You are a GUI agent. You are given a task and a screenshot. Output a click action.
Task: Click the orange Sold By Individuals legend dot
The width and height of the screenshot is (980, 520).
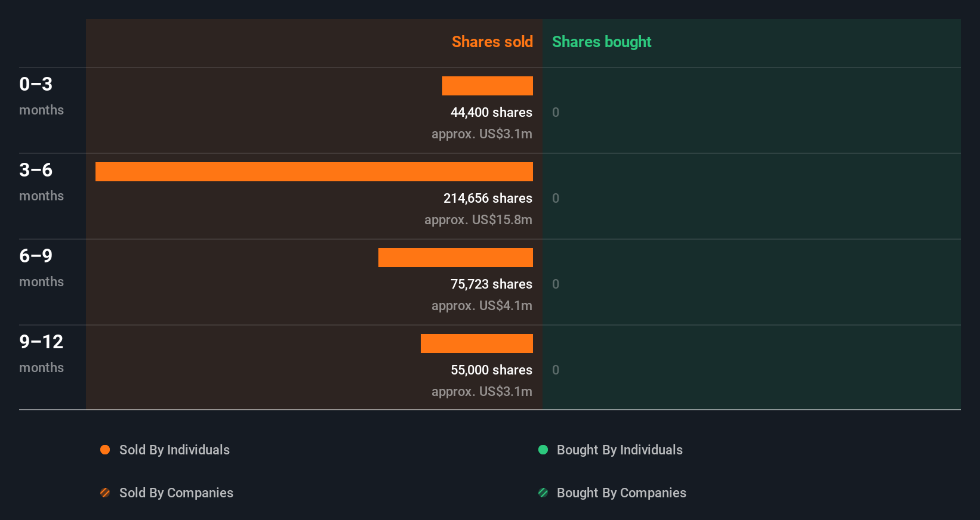105,450
